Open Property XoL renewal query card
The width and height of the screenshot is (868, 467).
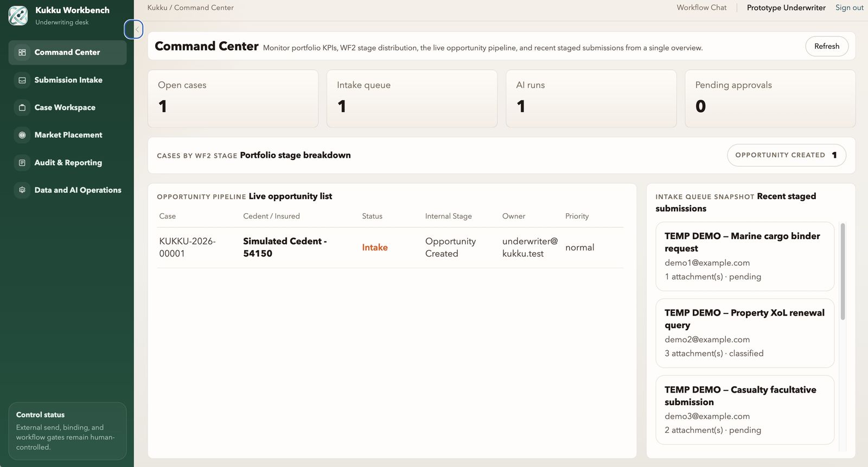tap(745, 333)
